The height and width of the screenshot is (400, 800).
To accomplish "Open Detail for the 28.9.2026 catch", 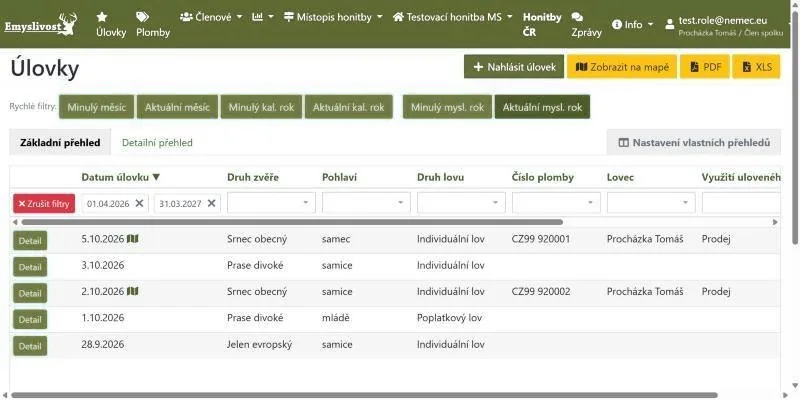I will tap(30, 346).
